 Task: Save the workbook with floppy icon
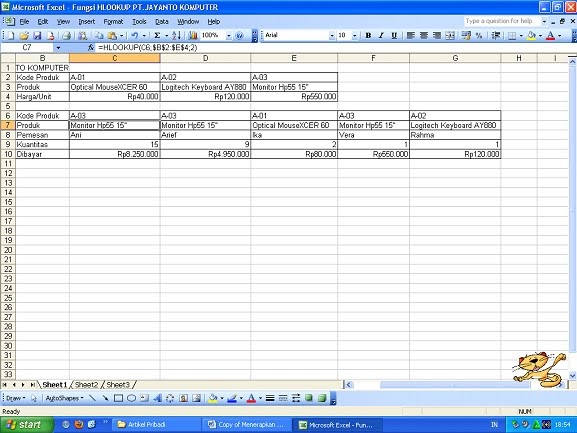click(37, 36)
